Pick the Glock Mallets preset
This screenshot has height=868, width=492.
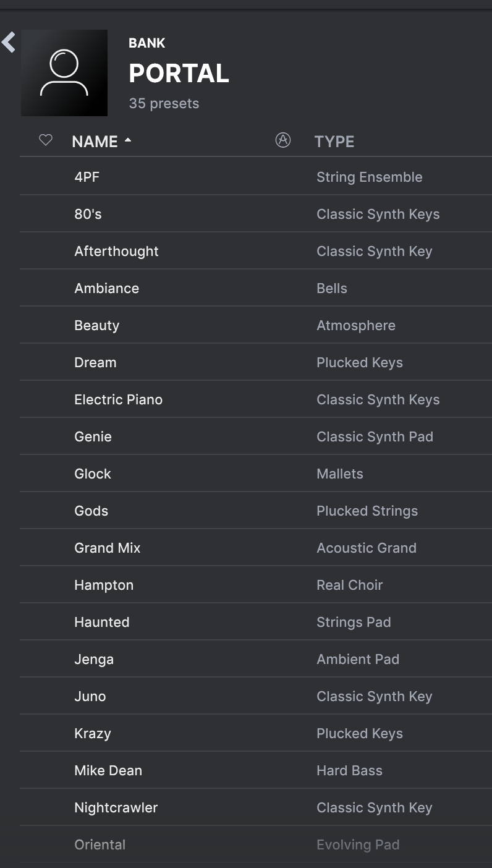click(256, 474)
